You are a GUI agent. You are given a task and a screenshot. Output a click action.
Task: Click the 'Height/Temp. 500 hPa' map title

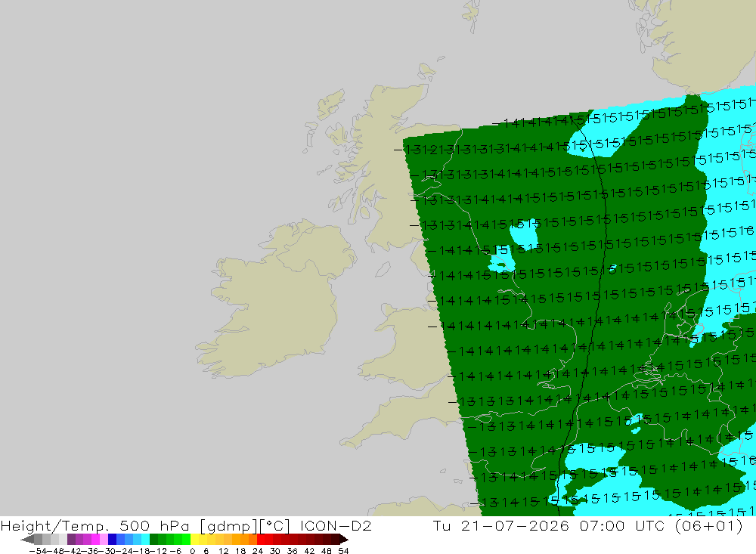point(94,525)
